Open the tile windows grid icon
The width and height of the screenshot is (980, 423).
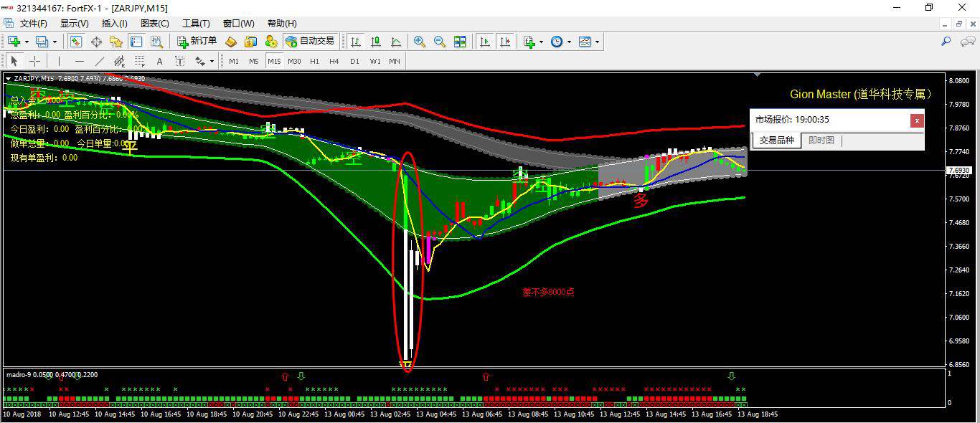click(460, 42)
